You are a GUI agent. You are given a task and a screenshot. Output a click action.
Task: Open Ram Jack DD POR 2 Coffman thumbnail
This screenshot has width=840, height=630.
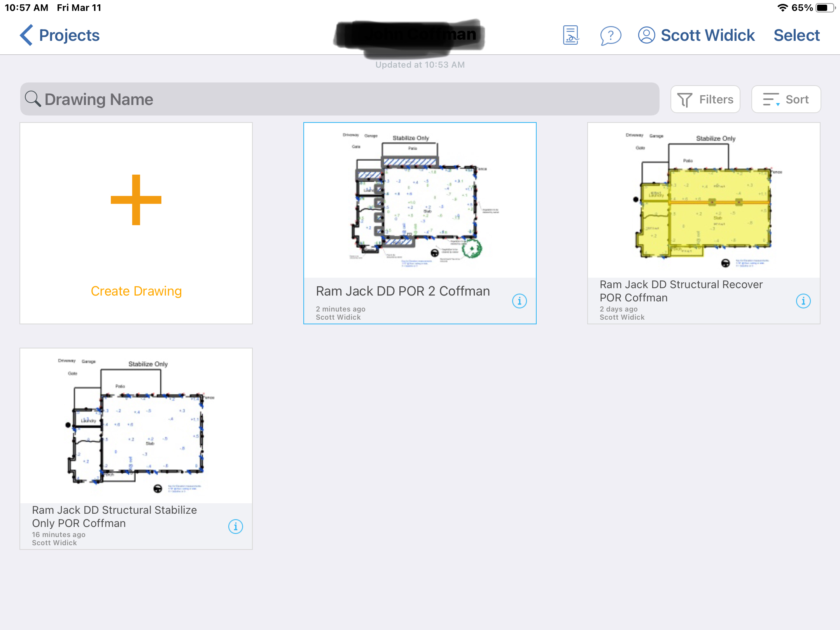[x=420, y=200]
